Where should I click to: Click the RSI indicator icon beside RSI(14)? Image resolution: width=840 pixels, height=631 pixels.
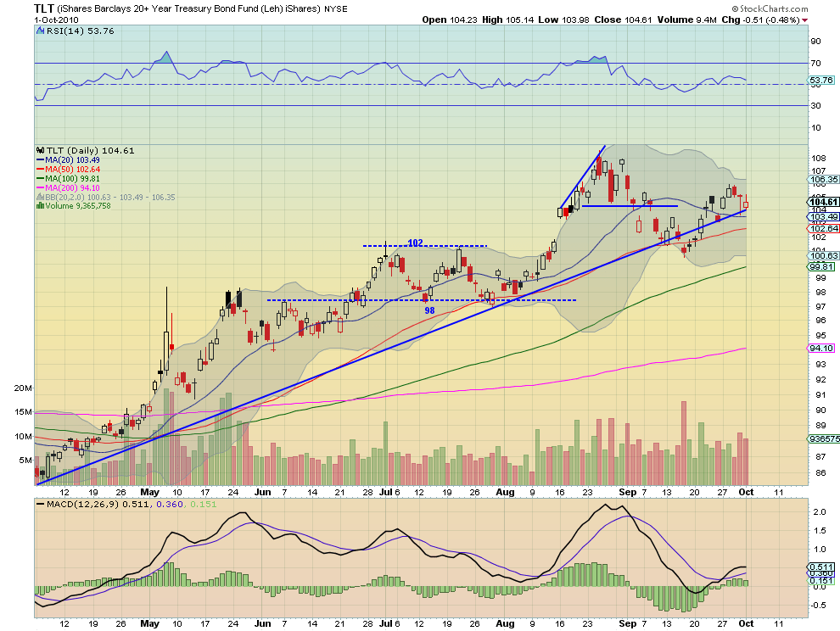pos(40,31)
